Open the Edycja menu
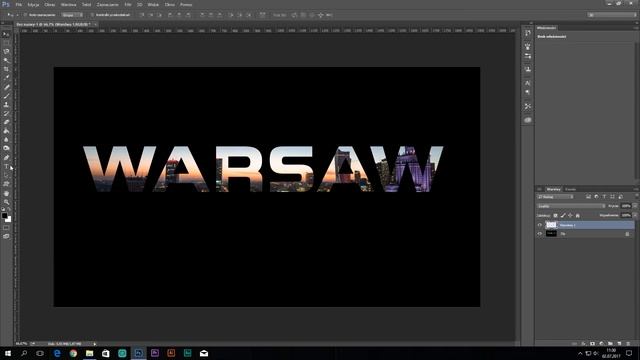 (x=33, y=5)
